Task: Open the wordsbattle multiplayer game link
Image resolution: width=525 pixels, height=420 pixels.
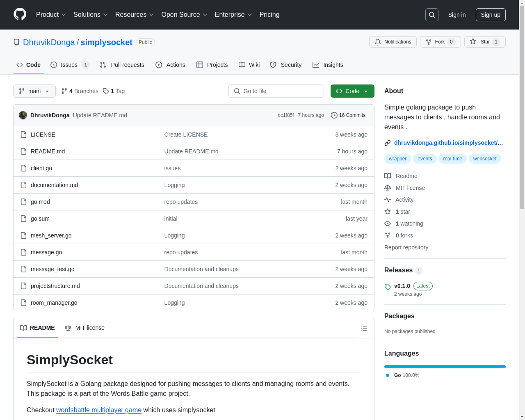Action: click(x=99, y=410)
